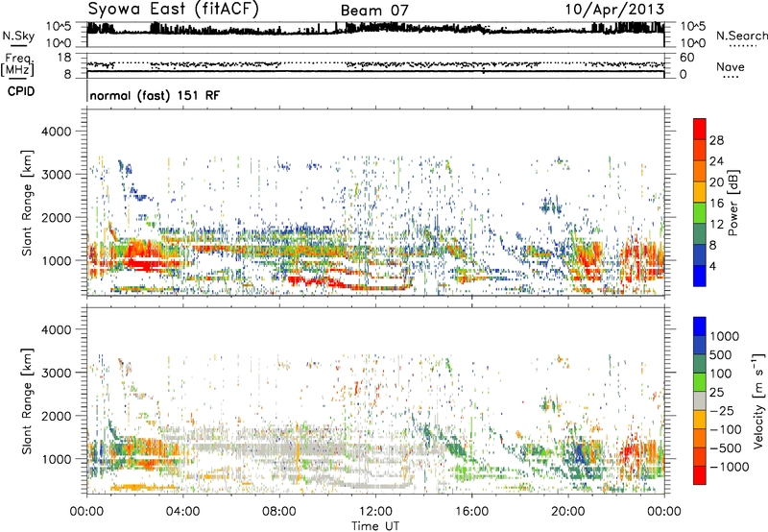
Task: Click the '04:00' time axis label
Action: pyautogui.click(x=183, y=512)
